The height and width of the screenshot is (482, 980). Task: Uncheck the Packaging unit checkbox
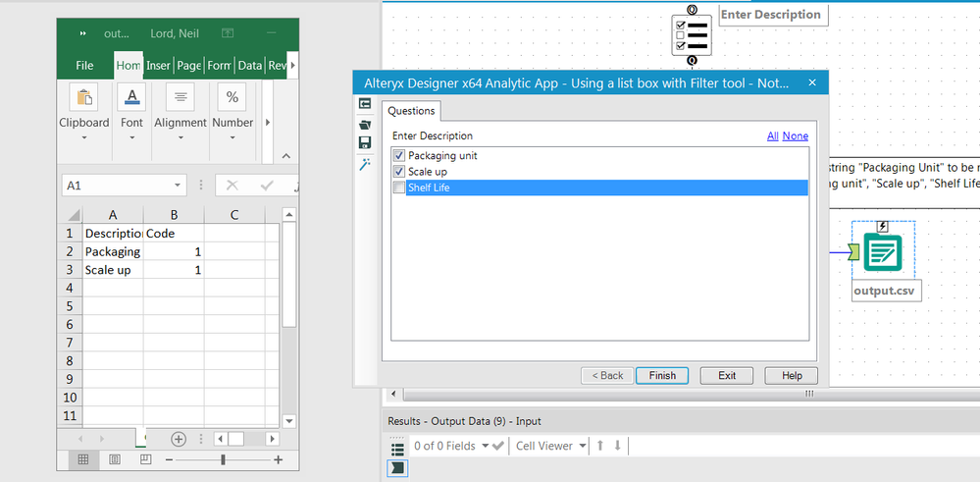[398, 155]
